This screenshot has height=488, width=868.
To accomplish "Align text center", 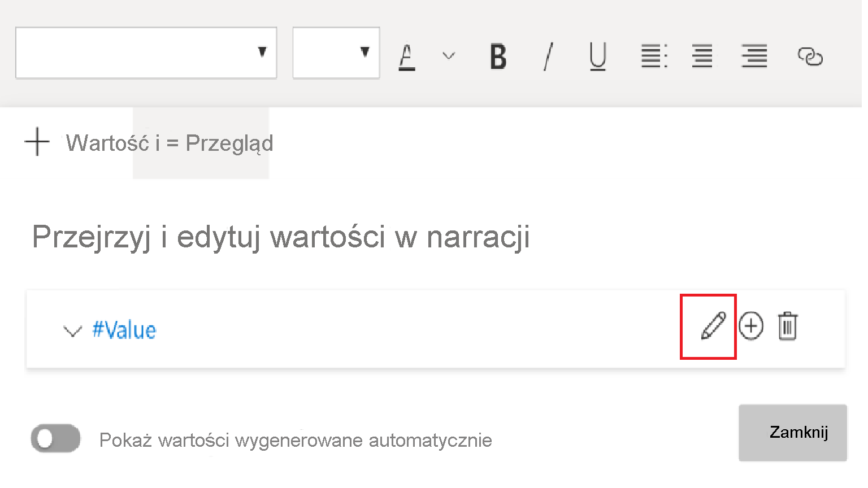I will pyautogui.click(x=702, y=56).
